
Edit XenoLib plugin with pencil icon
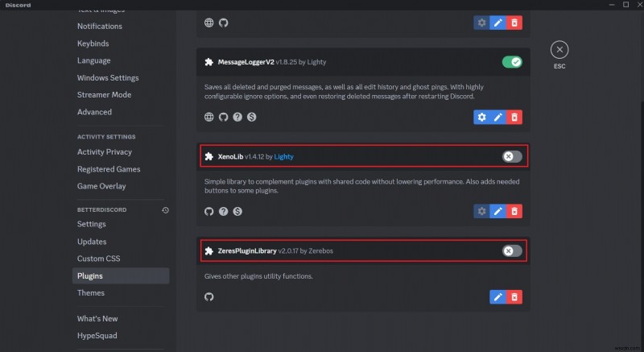[x=497, y=211]
